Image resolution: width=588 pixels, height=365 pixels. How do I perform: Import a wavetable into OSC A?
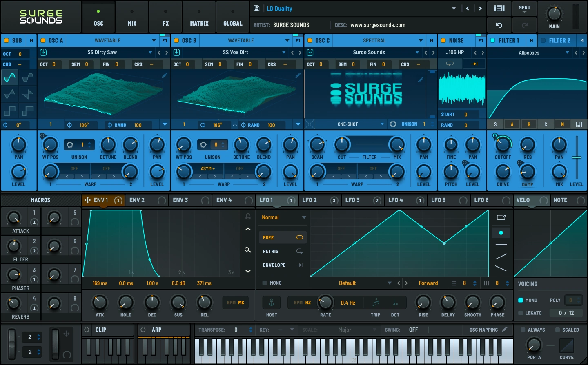click(43, 52)
